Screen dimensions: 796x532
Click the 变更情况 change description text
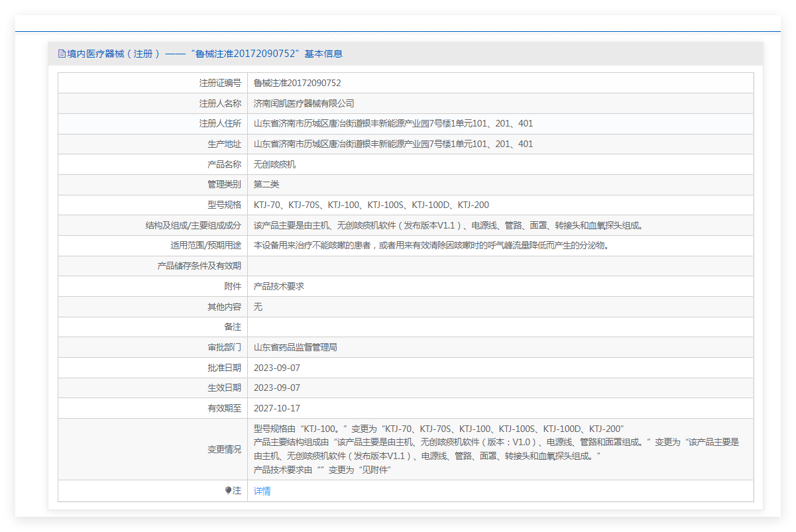click(496, 449)
